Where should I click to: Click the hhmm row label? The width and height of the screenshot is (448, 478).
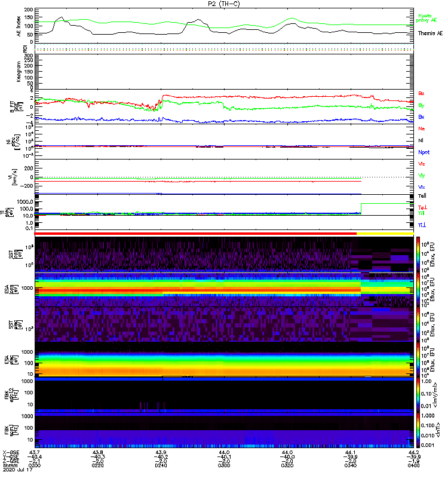[x=10, y=465]
